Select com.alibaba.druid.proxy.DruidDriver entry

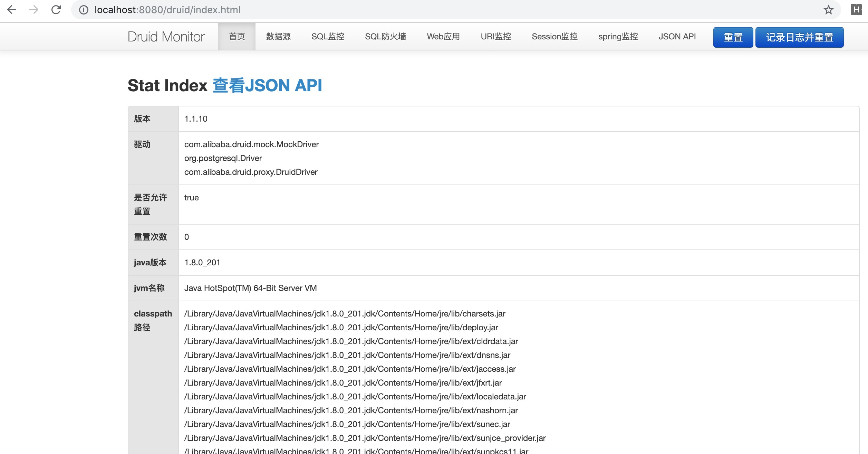point(251,172)
